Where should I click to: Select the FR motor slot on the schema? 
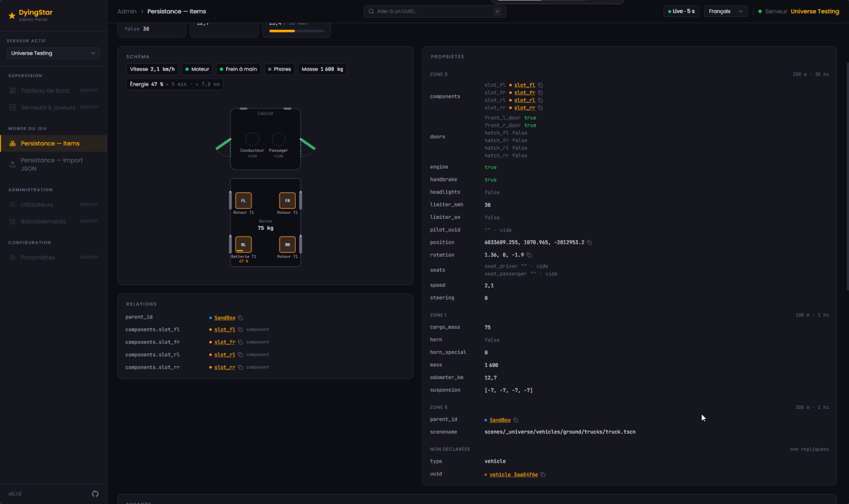pos(287,201)
